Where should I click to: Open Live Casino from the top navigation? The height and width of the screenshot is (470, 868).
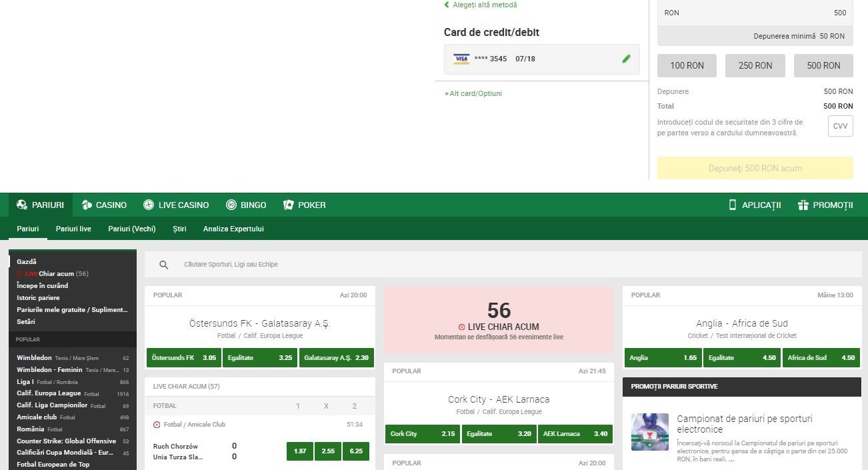tap(175, 205)
